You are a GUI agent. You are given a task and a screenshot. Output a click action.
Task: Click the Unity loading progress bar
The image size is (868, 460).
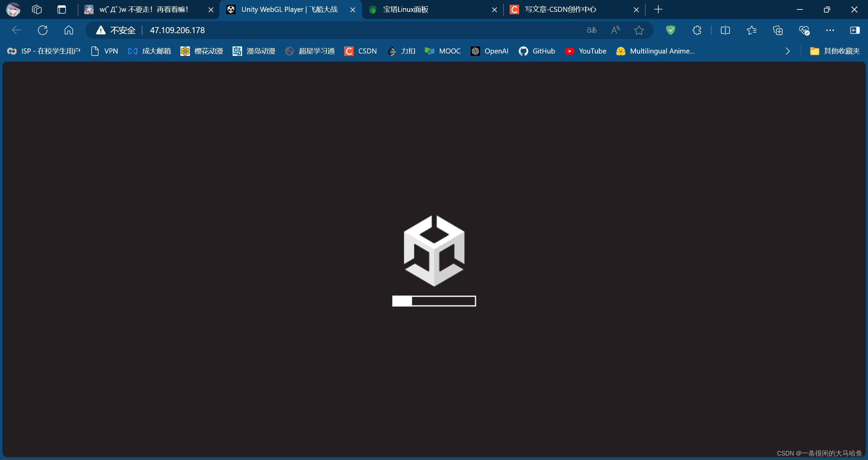(434, 301)
